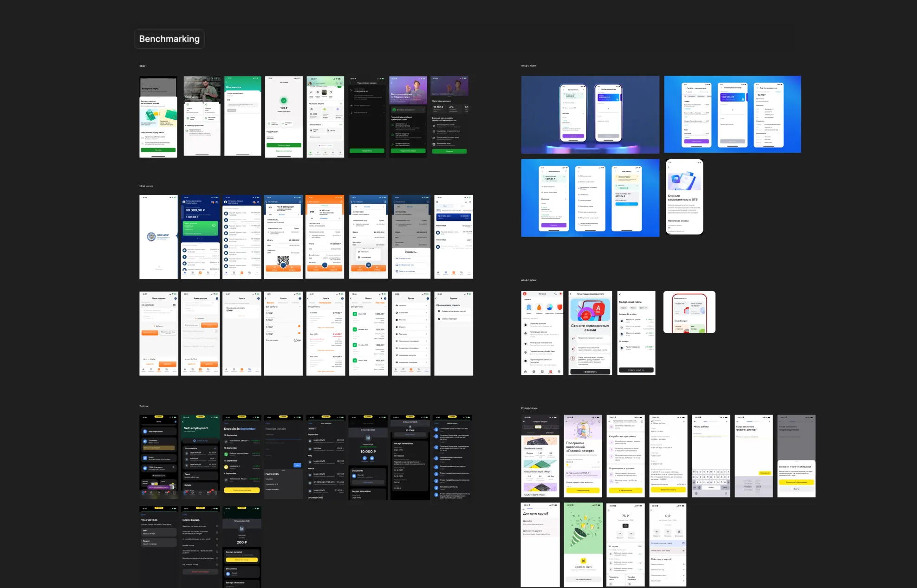Select the Т-банк section label

[x=144, y=406]
